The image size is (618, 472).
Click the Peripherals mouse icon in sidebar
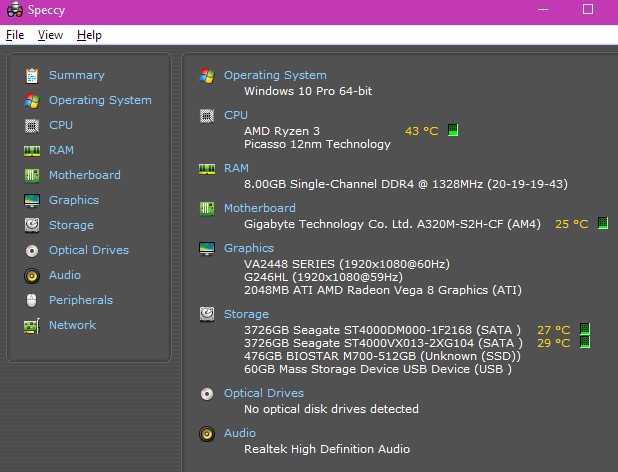coord(32,300)
